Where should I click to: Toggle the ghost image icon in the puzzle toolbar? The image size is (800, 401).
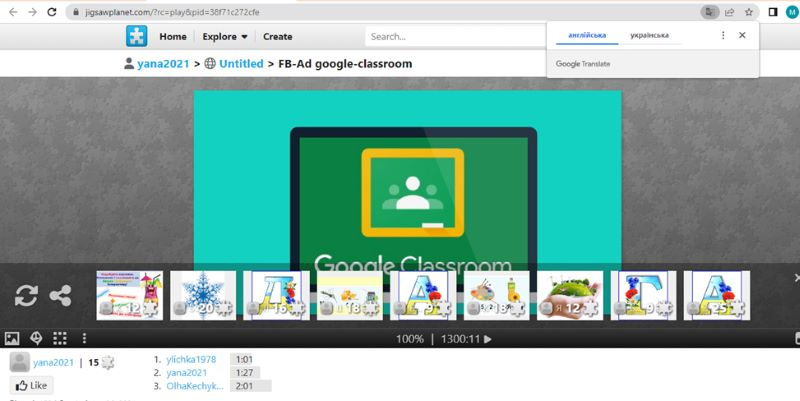pos(36,338)
